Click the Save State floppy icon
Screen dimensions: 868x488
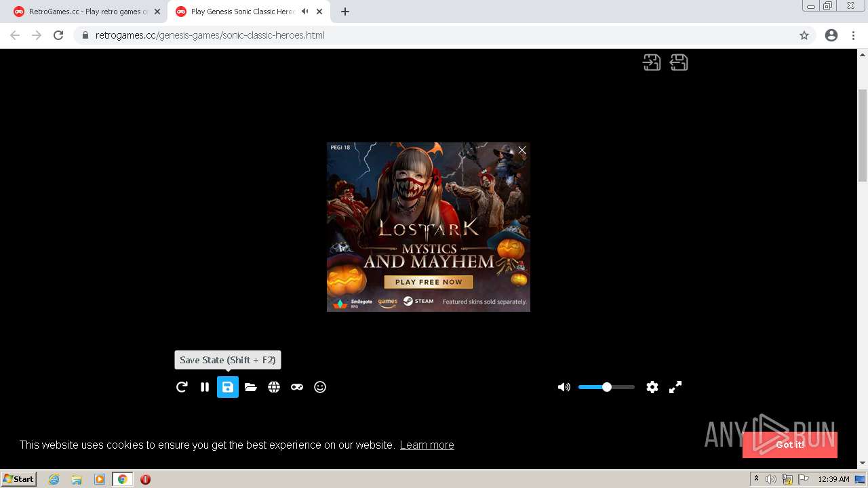click(228, 387)
